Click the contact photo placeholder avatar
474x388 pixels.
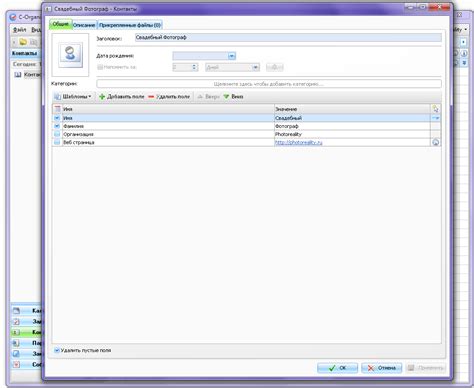pyautogui.click(x=70, y=54)
